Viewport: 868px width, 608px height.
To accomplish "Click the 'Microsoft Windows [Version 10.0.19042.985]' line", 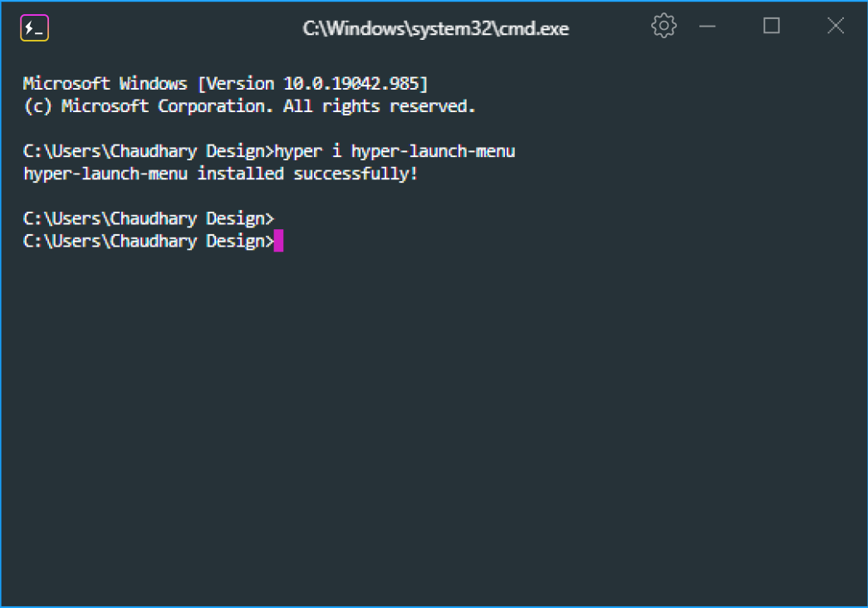I will pos(225,84).
